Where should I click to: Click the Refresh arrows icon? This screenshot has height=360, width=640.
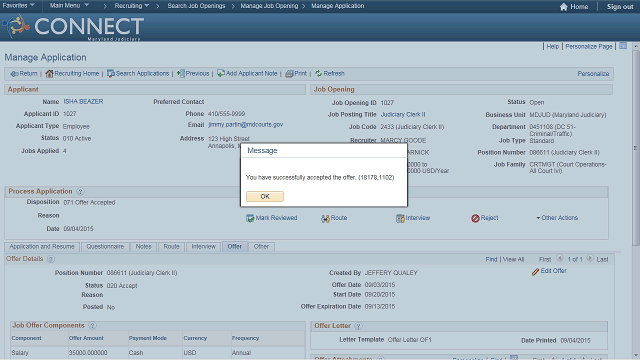coord(318,73)
